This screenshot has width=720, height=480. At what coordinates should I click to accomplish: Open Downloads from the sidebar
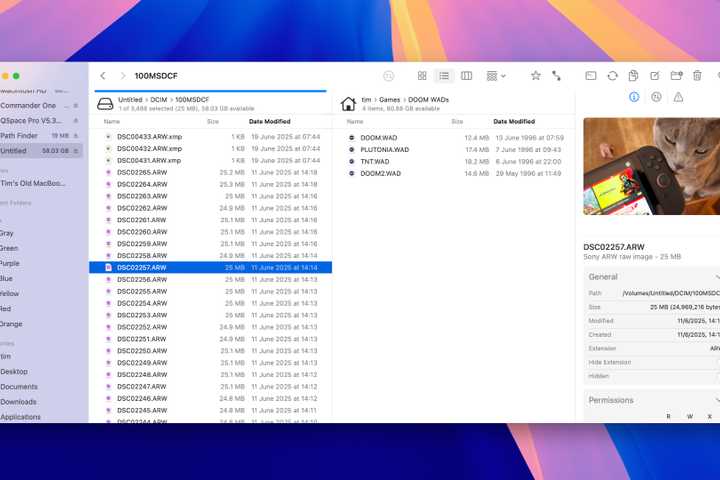pos(18,402)
